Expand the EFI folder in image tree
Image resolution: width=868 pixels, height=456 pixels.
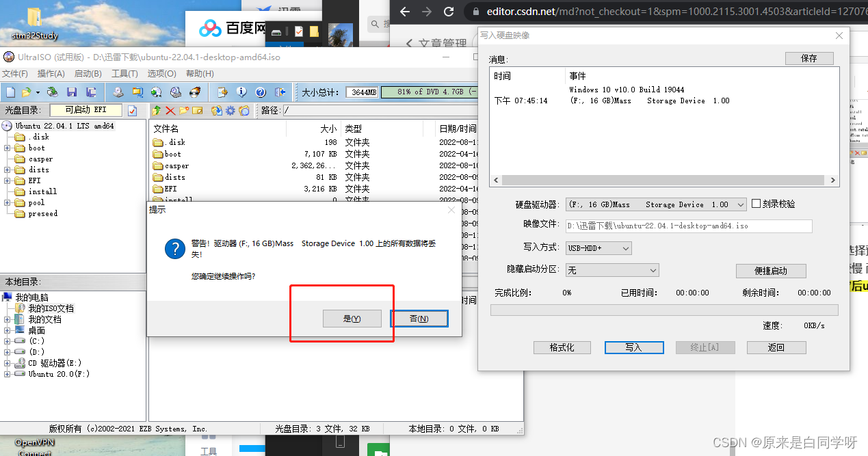(x=8, y=180)
